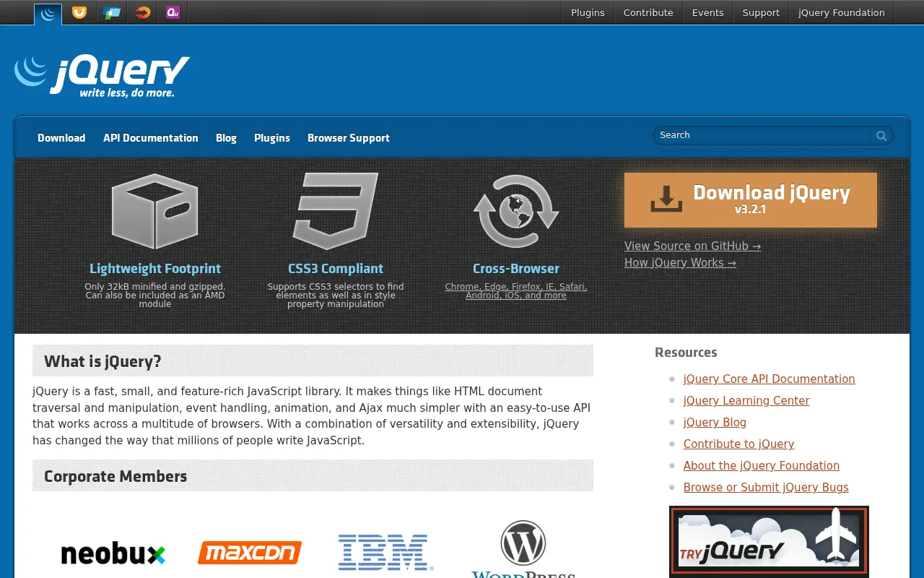This screenshot has height=578, width=924.
Task: Click the Cross-Browser heading
Action: pos(516,269)
